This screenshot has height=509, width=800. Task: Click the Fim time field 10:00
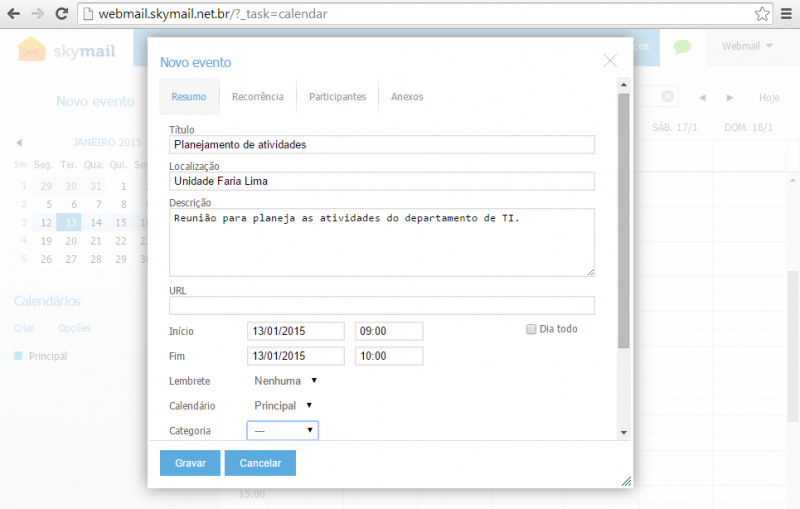pos(389,356)
